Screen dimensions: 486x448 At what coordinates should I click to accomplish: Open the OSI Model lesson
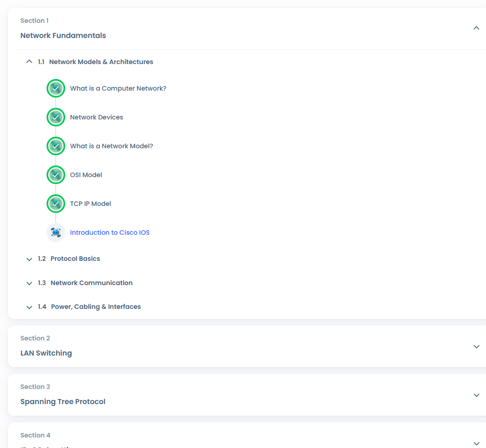click(x=86, y=175)
